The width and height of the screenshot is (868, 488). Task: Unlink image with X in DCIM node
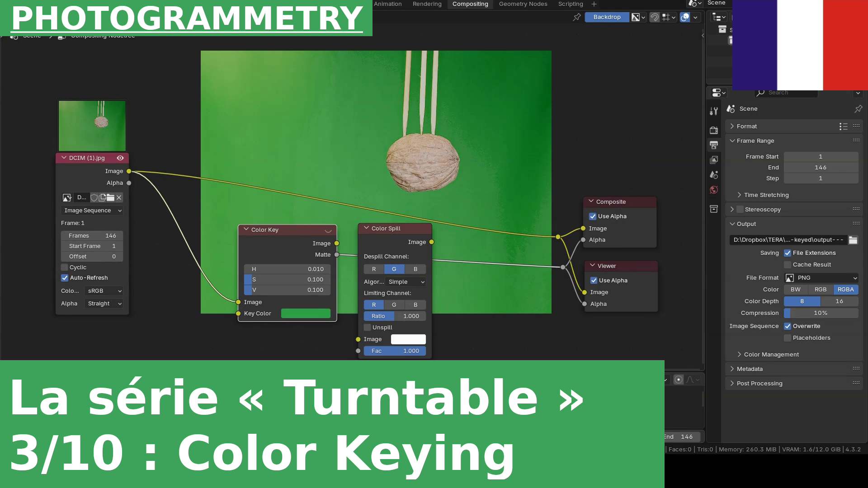119,197
